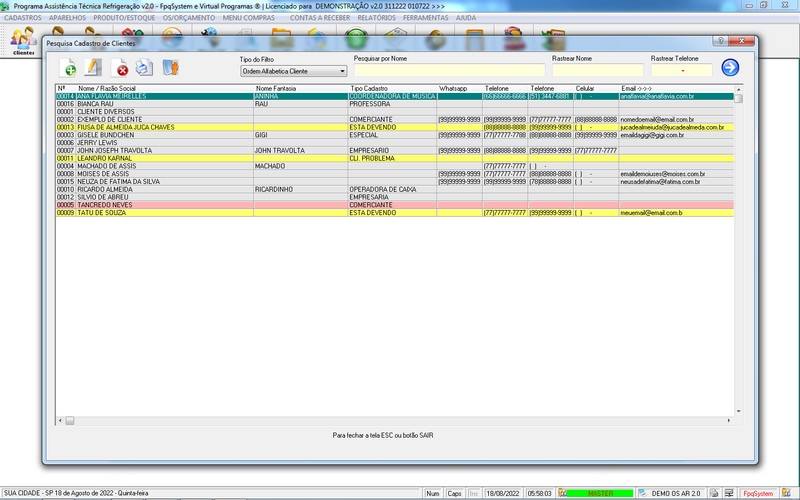The width and height of the screenshot is (800, 500).
Task: Click the OPERADORA DE CAIXA cell
Action: tap(392, 189)
